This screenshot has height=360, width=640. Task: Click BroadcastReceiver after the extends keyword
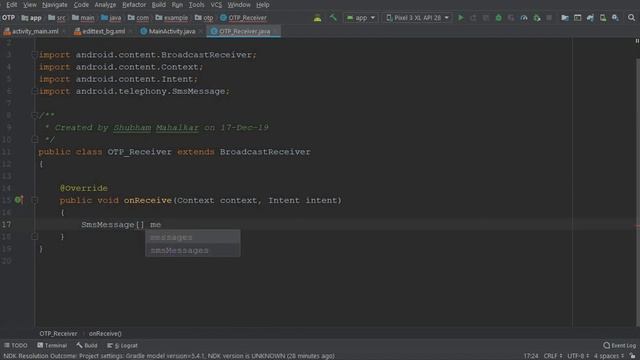pos(265,152)
